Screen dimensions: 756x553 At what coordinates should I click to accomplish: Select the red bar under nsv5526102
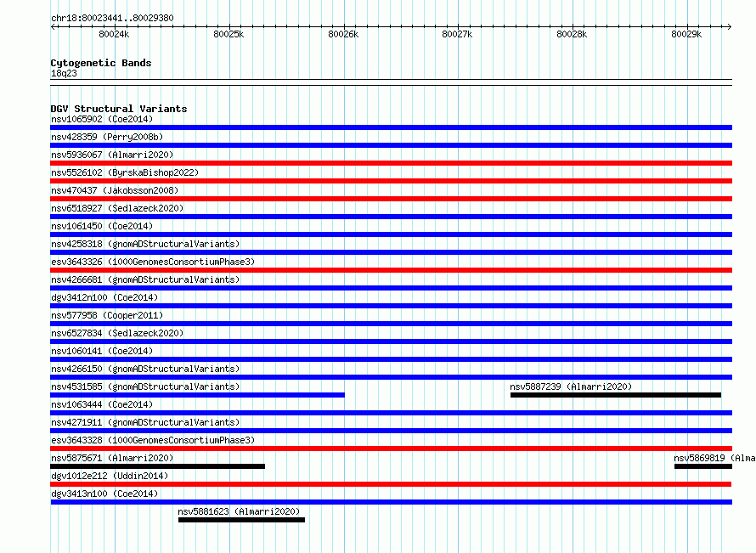coord(391,181)
